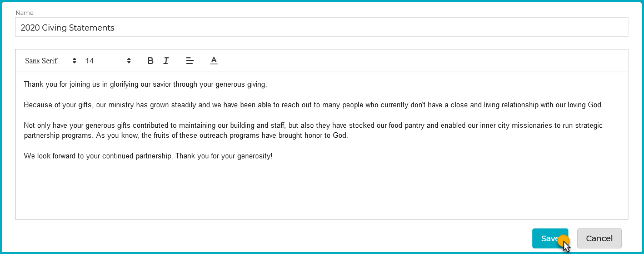Click the 'Name' field label
644x254 pixels.
(x=24, y=13)
